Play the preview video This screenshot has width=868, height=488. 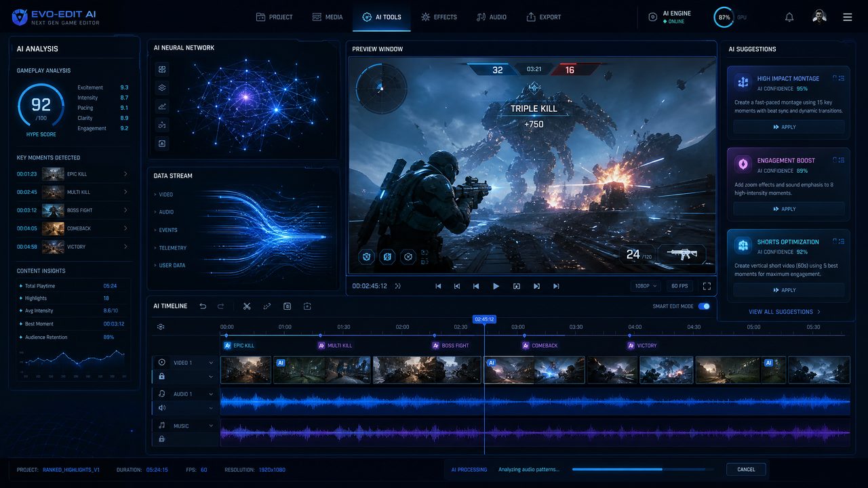pos(496,286)
